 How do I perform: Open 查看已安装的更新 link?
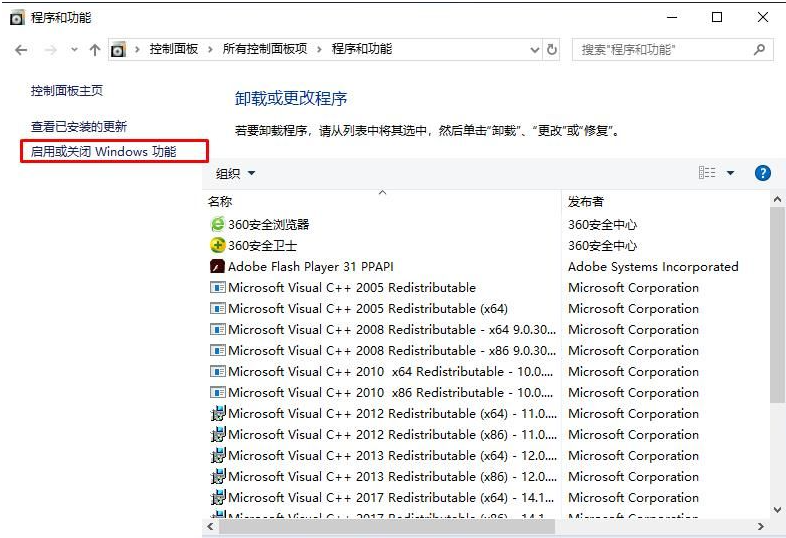pos(79,127)
